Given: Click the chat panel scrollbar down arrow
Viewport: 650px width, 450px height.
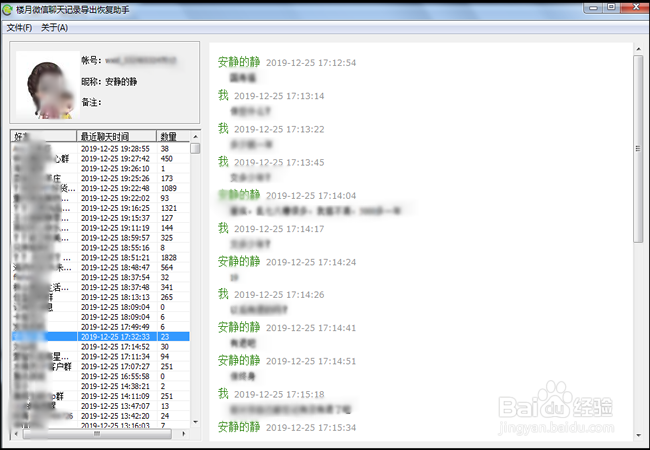Looking at the screenshot, I should pos(638,435).
